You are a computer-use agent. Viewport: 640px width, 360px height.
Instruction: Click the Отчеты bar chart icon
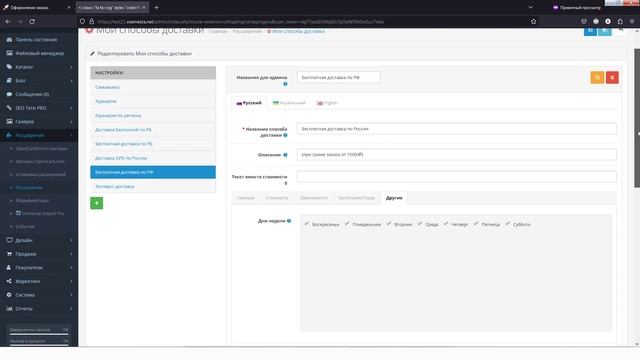point(9,309)
